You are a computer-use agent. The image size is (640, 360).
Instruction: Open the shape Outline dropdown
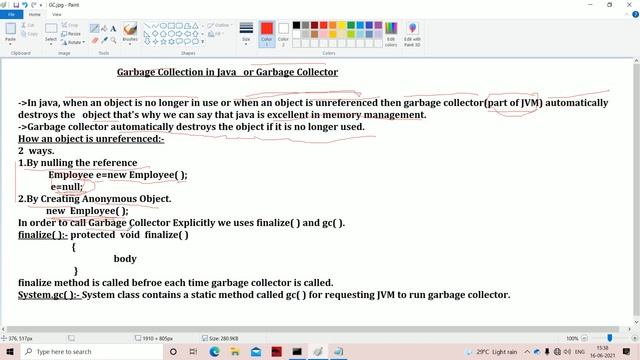220,25
